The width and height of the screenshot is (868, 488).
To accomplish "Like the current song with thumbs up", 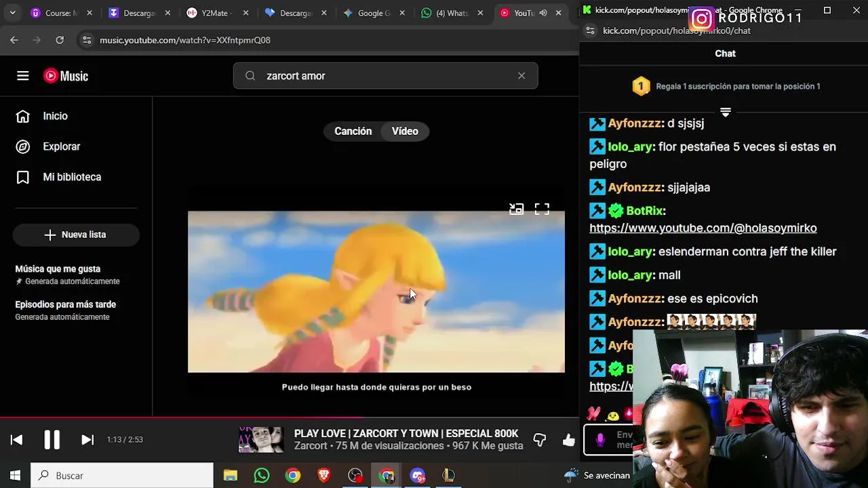I will tap(569, 440).
